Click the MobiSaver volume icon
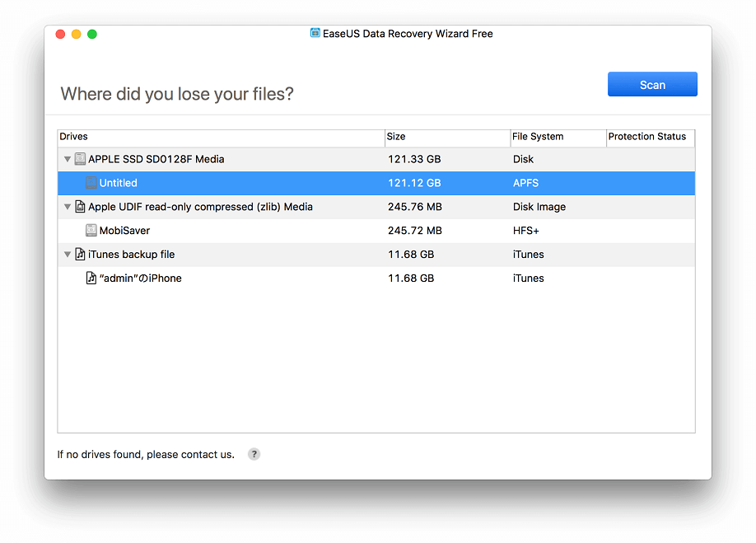 [91, 231]
